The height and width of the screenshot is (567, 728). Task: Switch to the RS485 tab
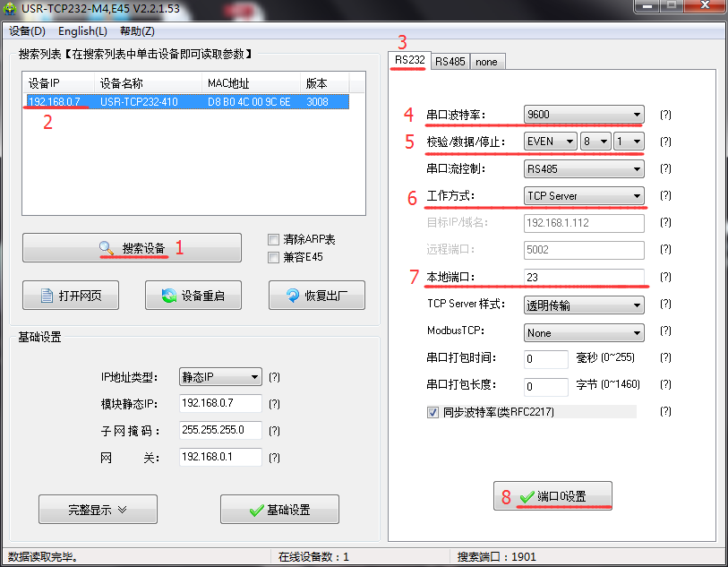(450, 62)
